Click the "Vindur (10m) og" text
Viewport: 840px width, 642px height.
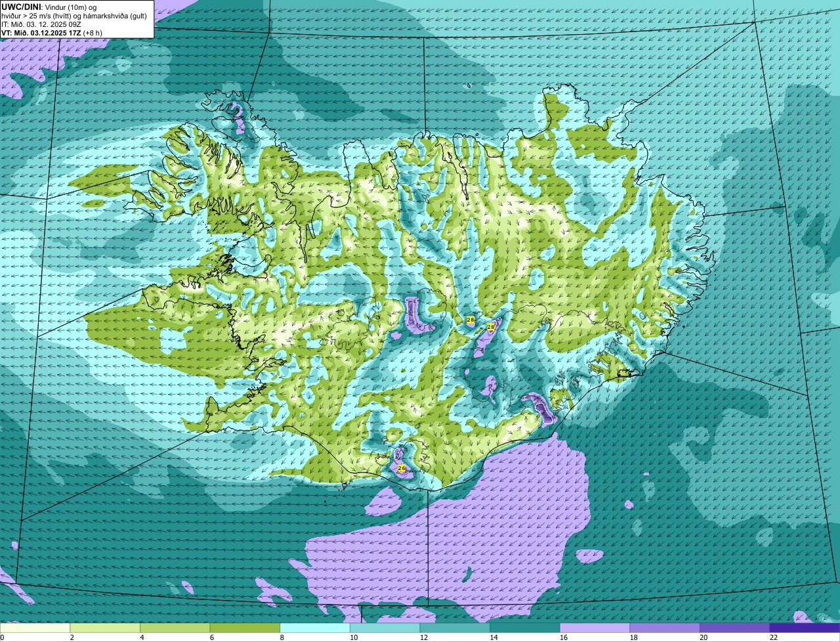(x=70, y=7)
